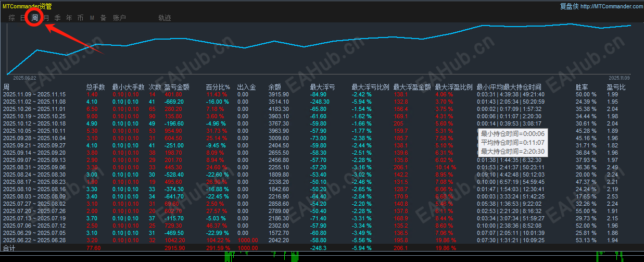This screenshot has width=644, height=262.
Task: Open the 日 daily tab
Action: pyautogui.click(x=23, y=18)
